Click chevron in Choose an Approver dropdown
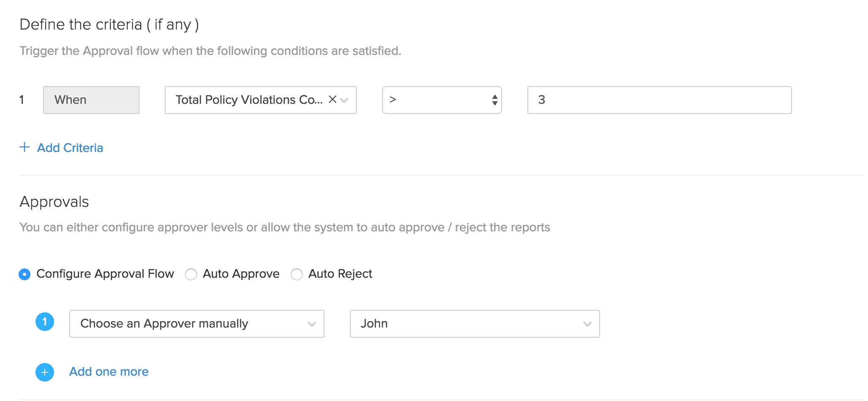 pos(312,324)
